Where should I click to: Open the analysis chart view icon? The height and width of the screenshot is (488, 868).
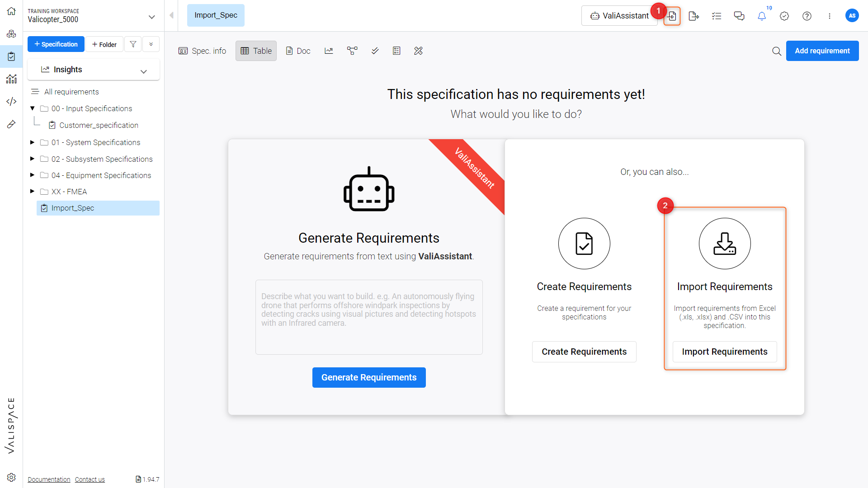[x=329, y=51]
